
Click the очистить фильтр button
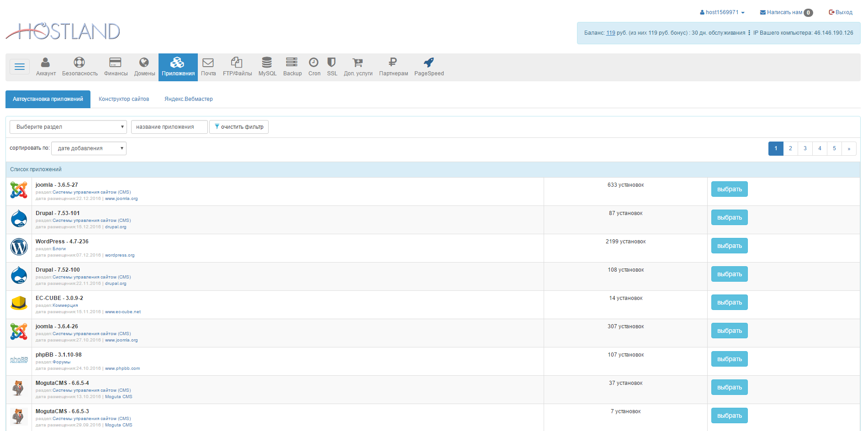[239, 127]
